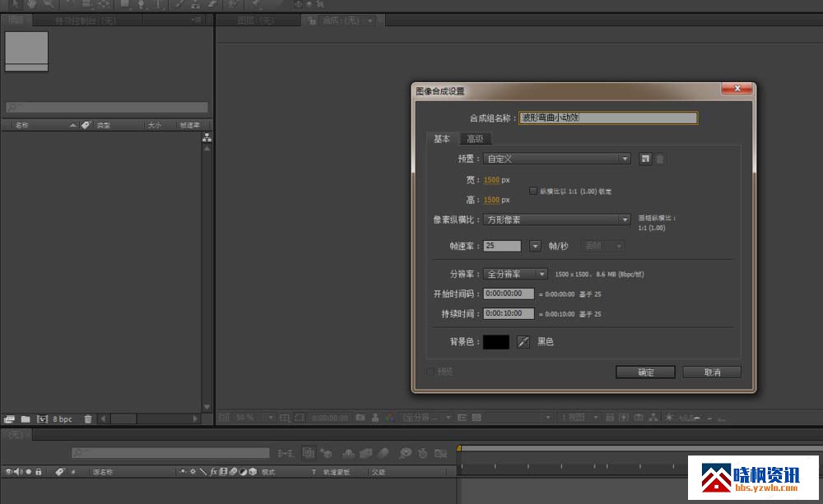This screenshot has width=823, height=504.
Task: Select the 特效控制台 effect controls tab
Action: (x=85, y=21)
